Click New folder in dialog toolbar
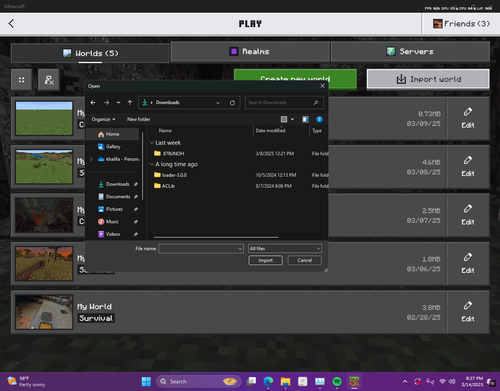The width and height of the screenshot is (500, 391). pos(139,119)
